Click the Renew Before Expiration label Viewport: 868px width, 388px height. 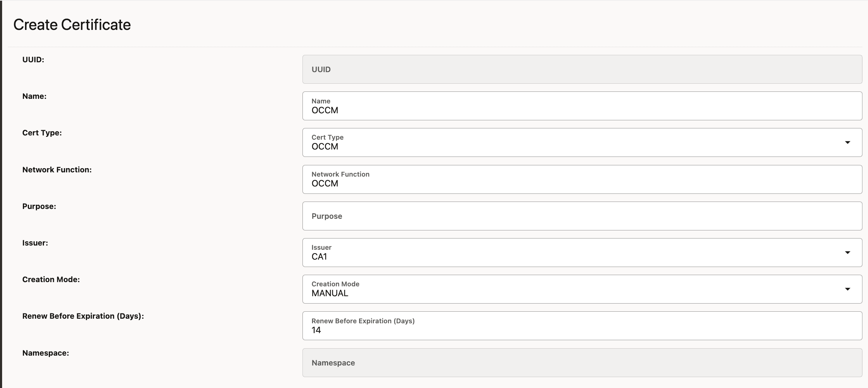83,316
